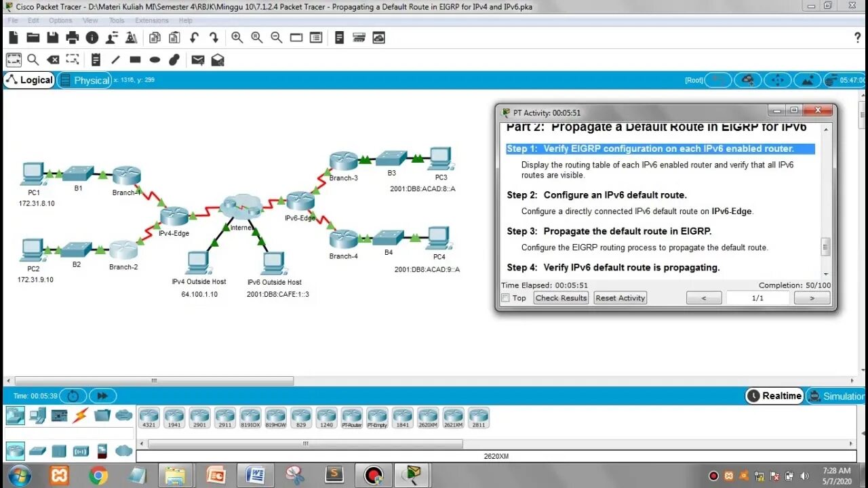This screenshot has height=488, width=868.
Task: Click the Power Cycle Devices button
Action: tap(73, 396)
